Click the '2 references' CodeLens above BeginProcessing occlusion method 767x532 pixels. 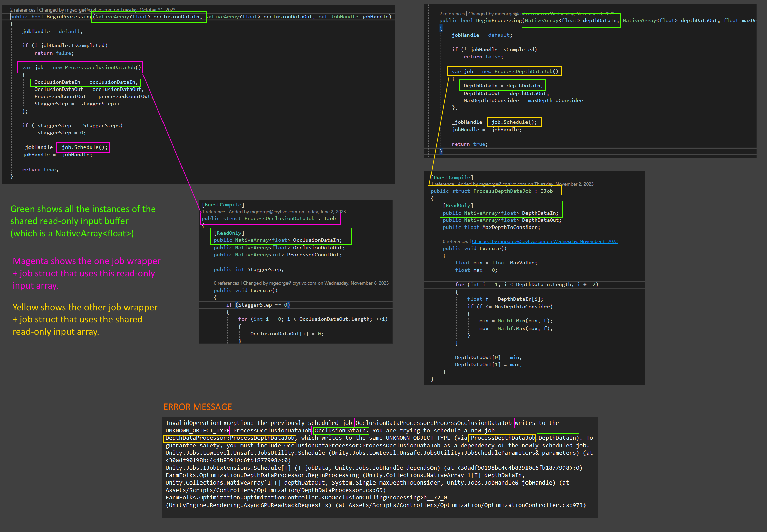click(22, 9)
